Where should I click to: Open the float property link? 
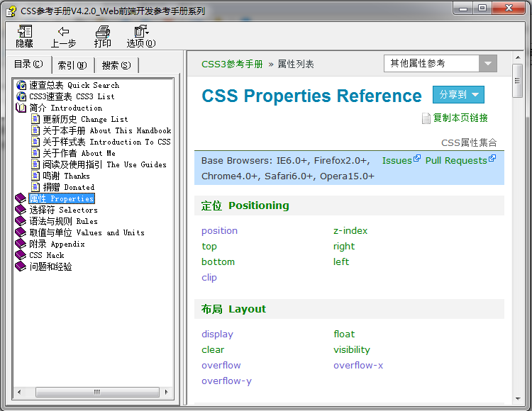(x=344, y=334)
